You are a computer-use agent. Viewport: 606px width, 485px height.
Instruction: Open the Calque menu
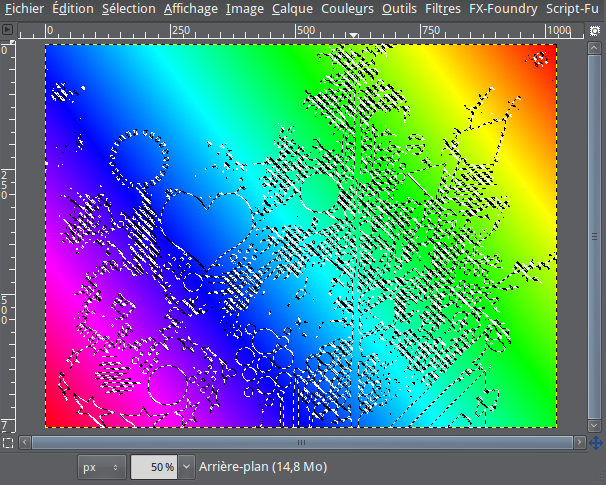(x=292, y=9)
